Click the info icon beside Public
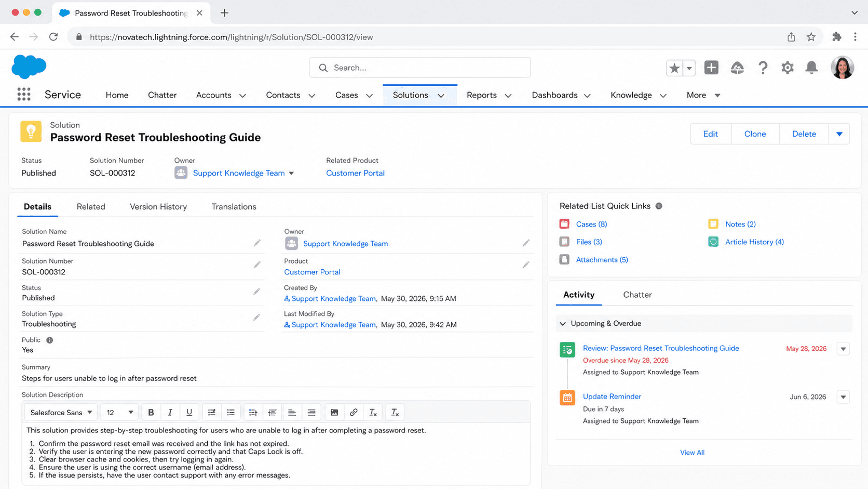 click(50, 340)
